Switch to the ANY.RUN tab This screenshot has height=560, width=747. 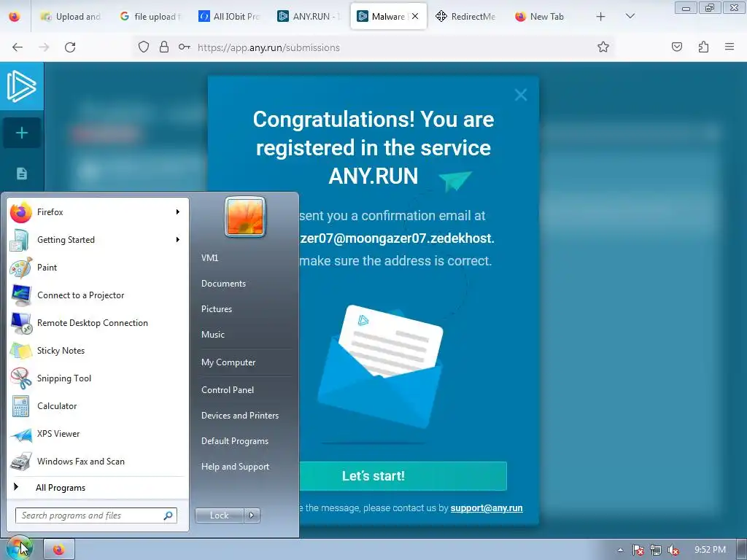coord(309,17)
